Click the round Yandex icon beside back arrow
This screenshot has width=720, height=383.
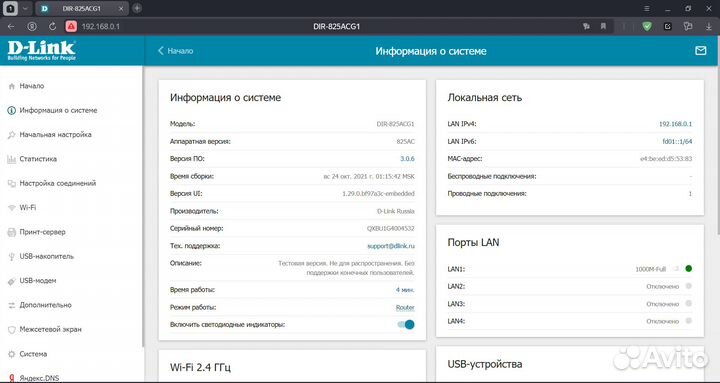click(x=32, y=27)
